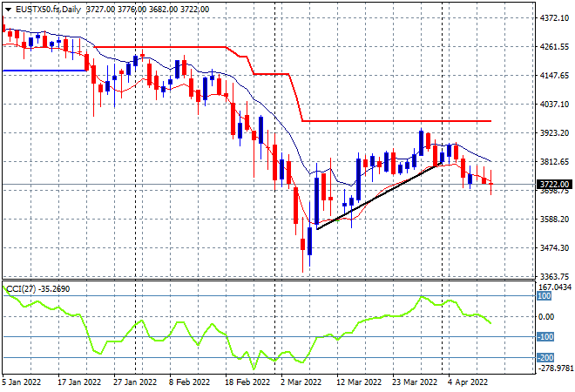Click the OHLC values 3727.00 3776.00 3682.00 3722.00
575x392 pixels.
147,10
